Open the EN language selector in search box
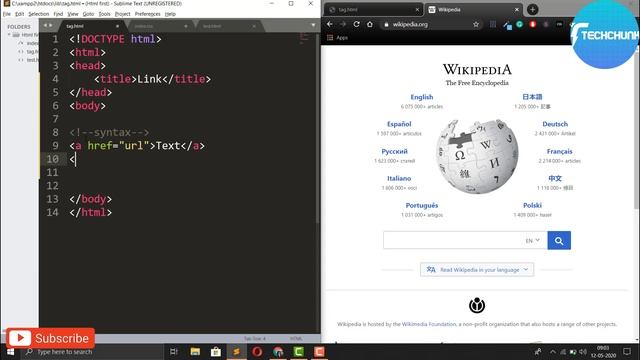 coord(533,240)
